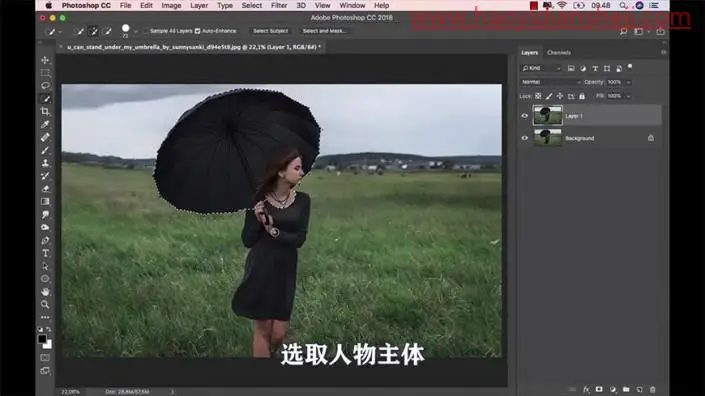Screen dimensions: 705x396
Task: Enable the Sample All Layers checkbox
Action: [146, 31]
